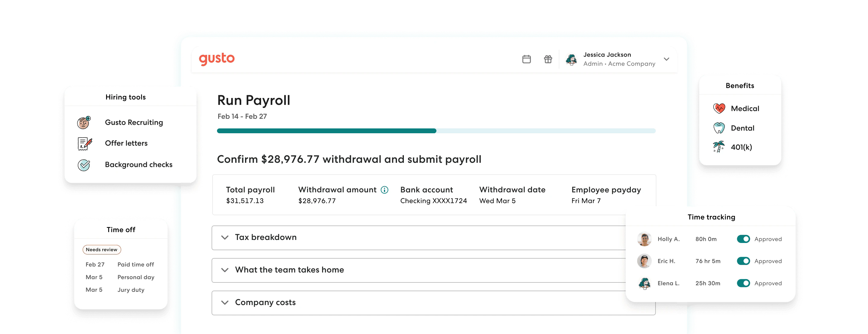Click the Needs review badge

(x=102, y=250)
